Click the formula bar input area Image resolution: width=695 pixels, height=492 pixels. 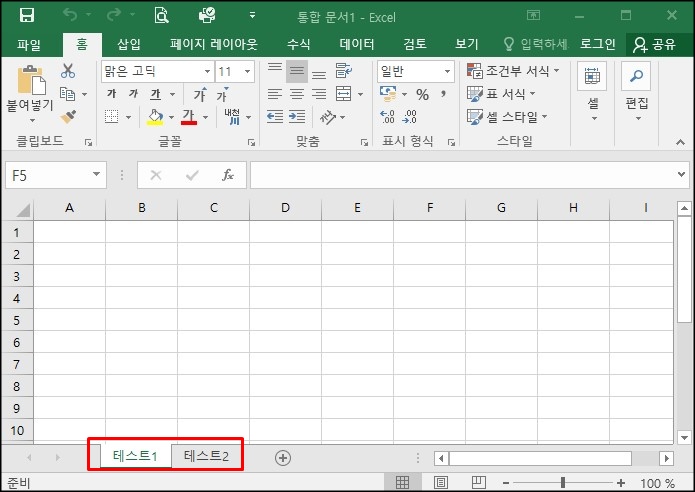tap(462, 175)
